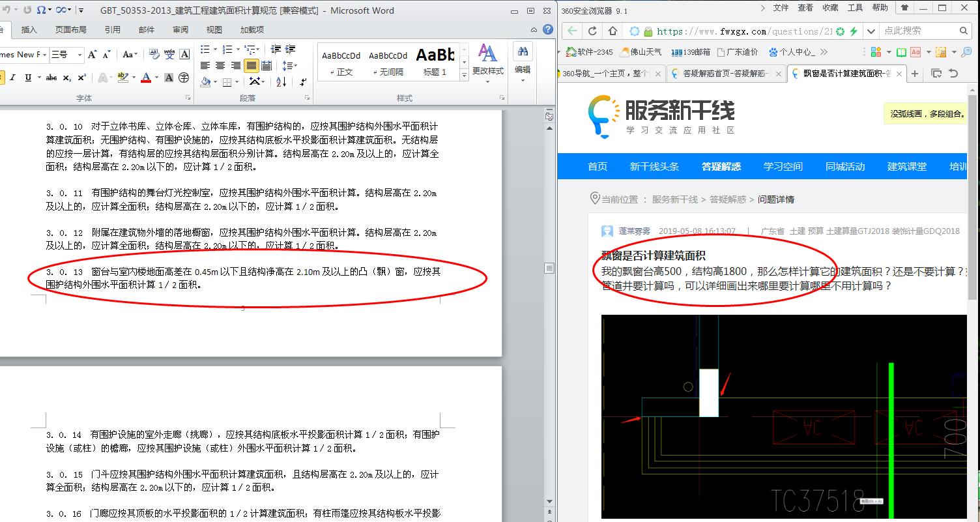Click the search magnifier icon in browser
The width and height of the screenshot is (980, 522).
(964, 31)
